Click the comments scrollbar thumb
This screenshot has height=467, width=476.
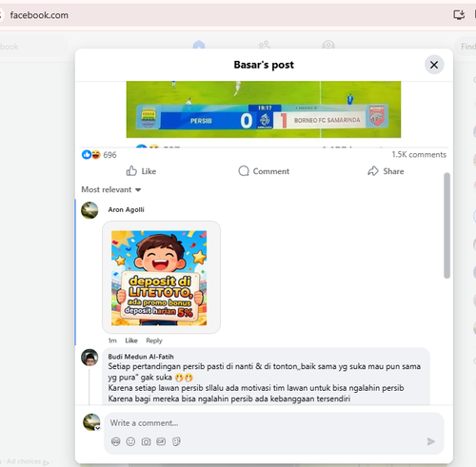point(446,225)
